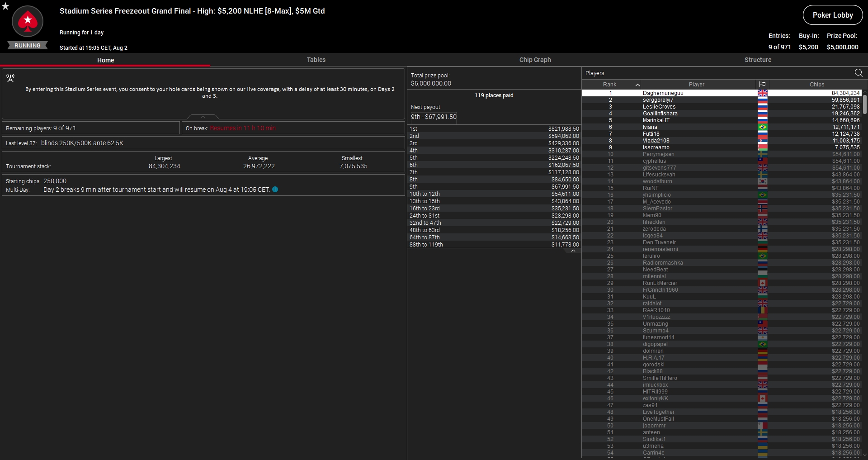Select player Radioromashka
Viewport: 868px width, 460px height.
(x=722, y=263)
